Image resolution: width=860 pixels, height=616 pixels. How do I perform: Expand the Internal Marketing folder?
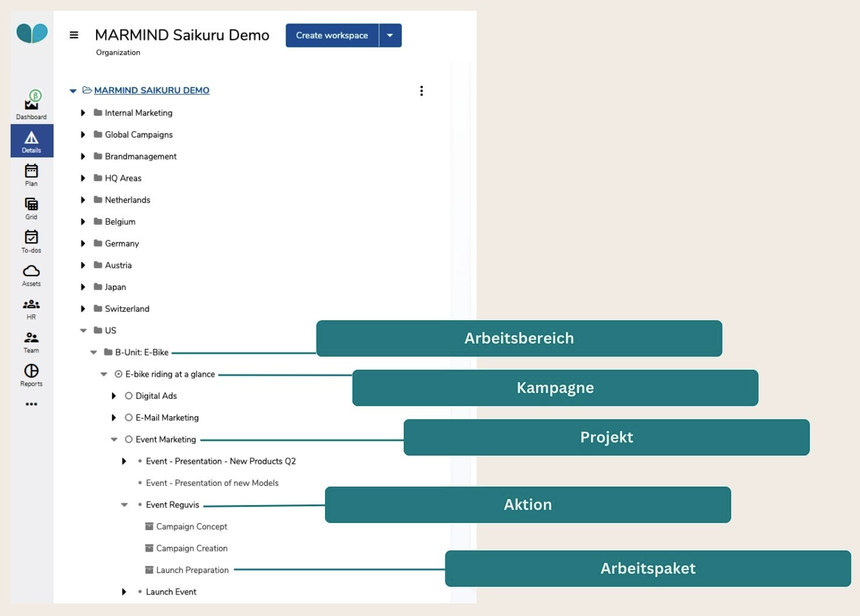click(83, 113)
